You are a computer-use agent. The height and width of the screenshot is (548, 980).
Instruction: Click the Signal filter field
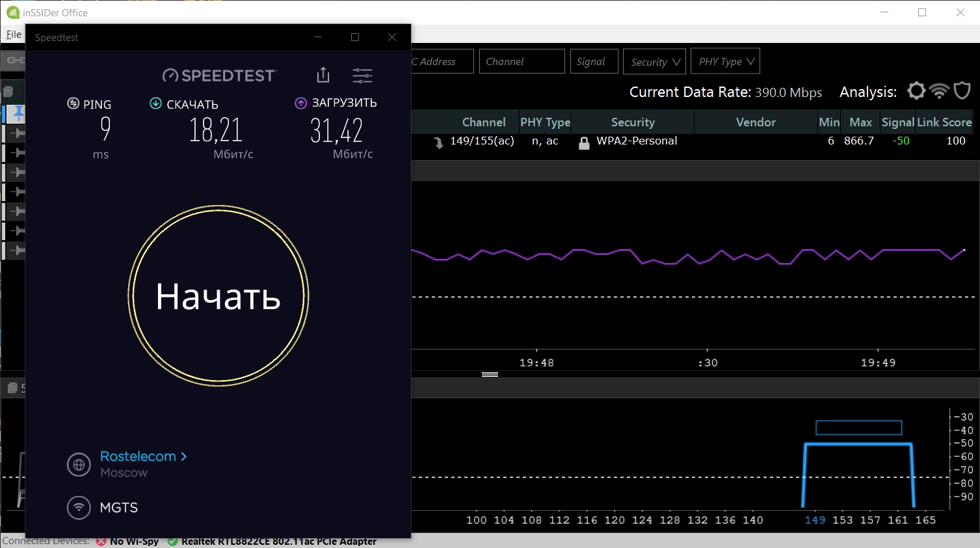coord(594,61)
